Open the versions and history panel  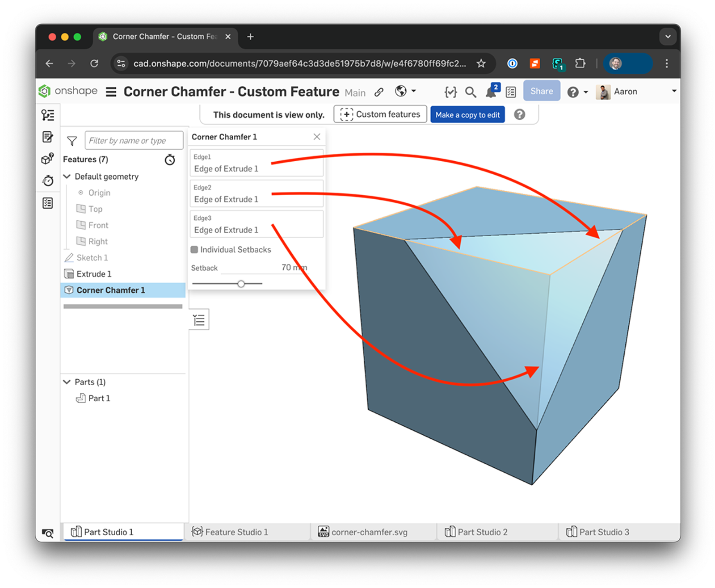pyautogui.click(x=48, y=115)
